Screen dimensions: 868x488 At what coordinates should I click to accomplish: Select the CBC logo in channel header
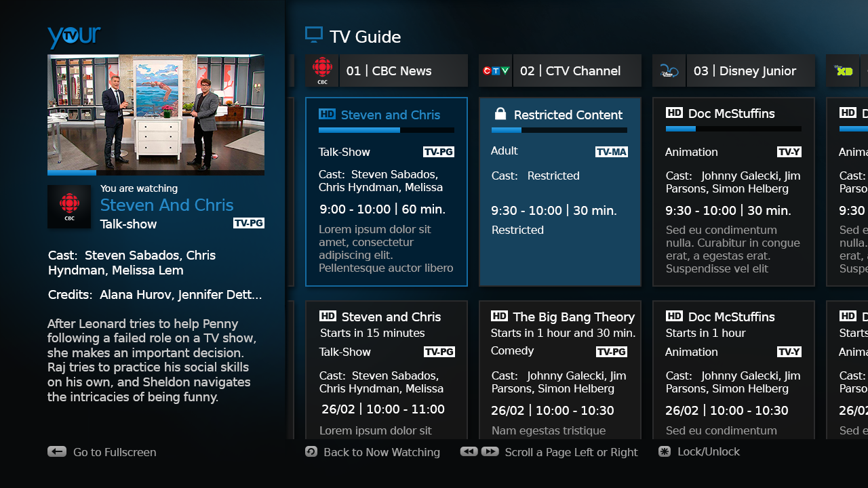[322, 70]
